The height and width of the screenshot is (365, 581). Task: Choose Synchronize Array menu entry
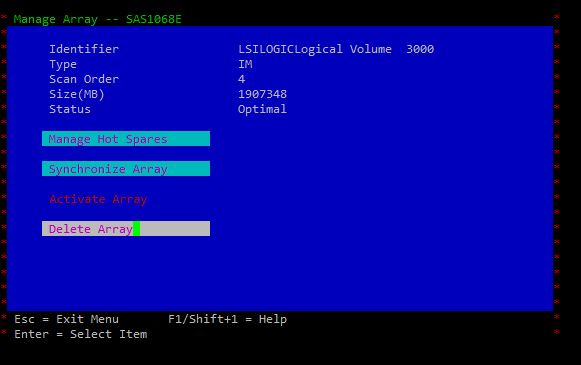coord(126,169)
